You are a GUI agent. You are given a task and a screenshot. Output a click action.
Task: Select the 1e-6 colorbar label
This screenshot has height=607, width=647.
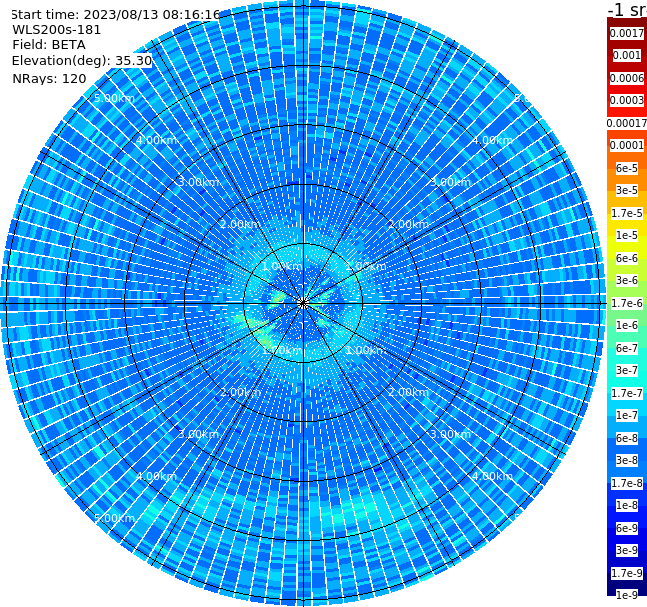[x=627, y=325]
